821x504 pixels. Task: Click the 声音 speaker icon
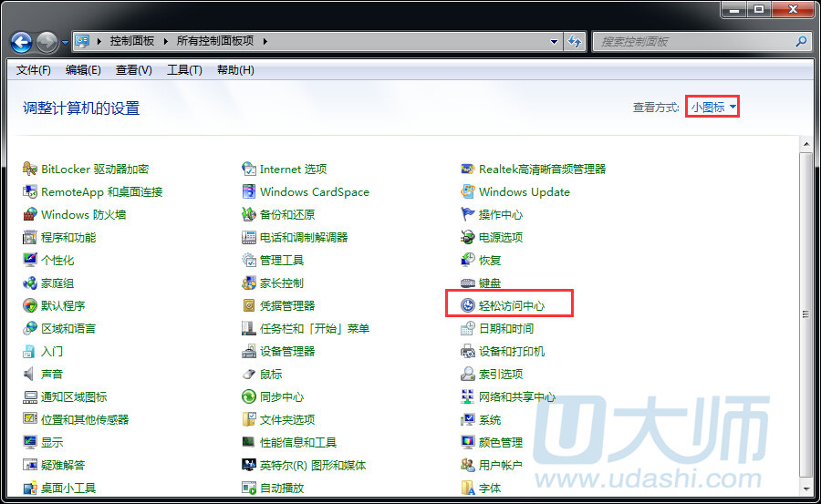click(30, 374)
